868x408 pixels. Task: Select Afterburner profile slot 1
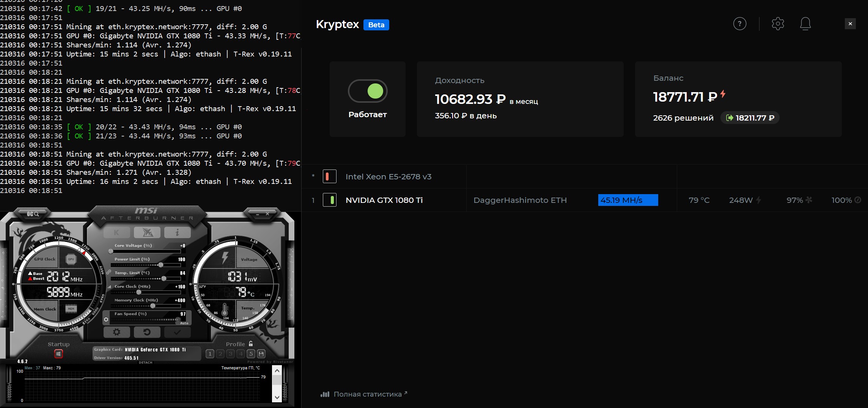(x=210, y=354)
